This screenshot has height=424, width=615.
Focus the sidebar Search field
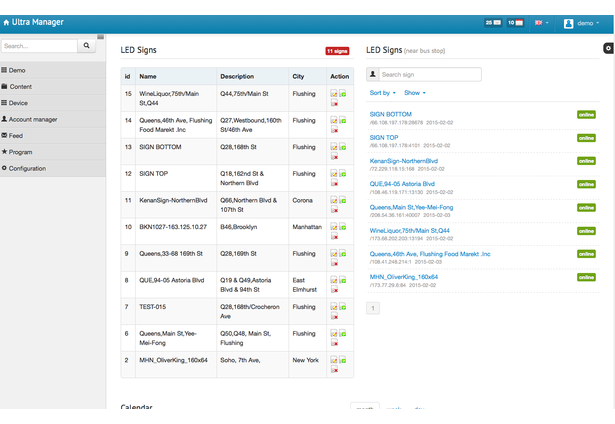pos(39,46)
